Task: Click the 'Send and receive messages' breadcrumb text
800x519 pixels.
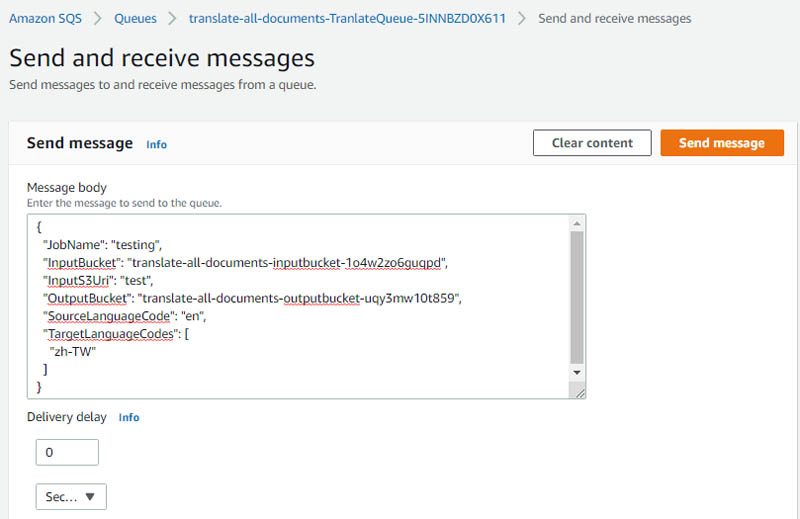Action: (615, 19)
